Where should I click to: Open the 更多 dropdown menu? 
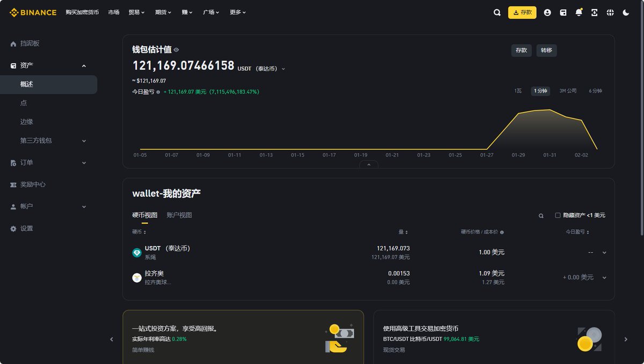(x=238, y=12)
